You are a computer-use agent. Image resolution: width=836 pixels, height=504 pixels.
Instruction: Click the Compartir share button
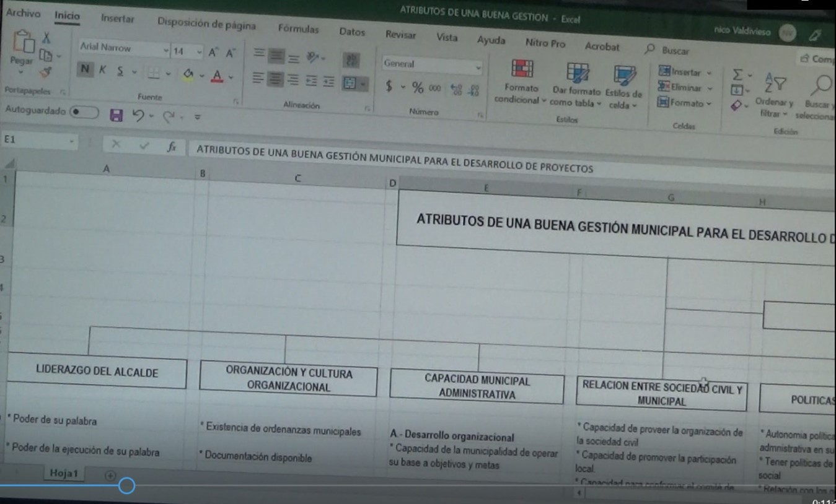pos(817,59)
